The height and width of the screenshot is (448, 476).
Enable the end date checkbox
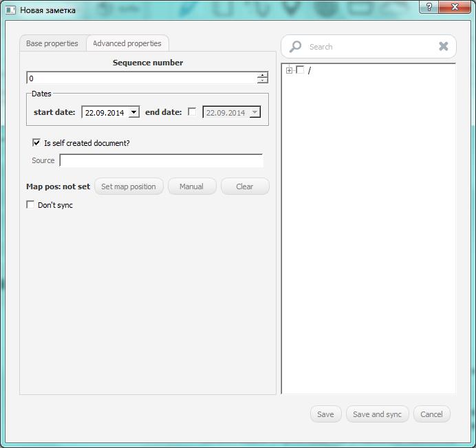point(192,112)
